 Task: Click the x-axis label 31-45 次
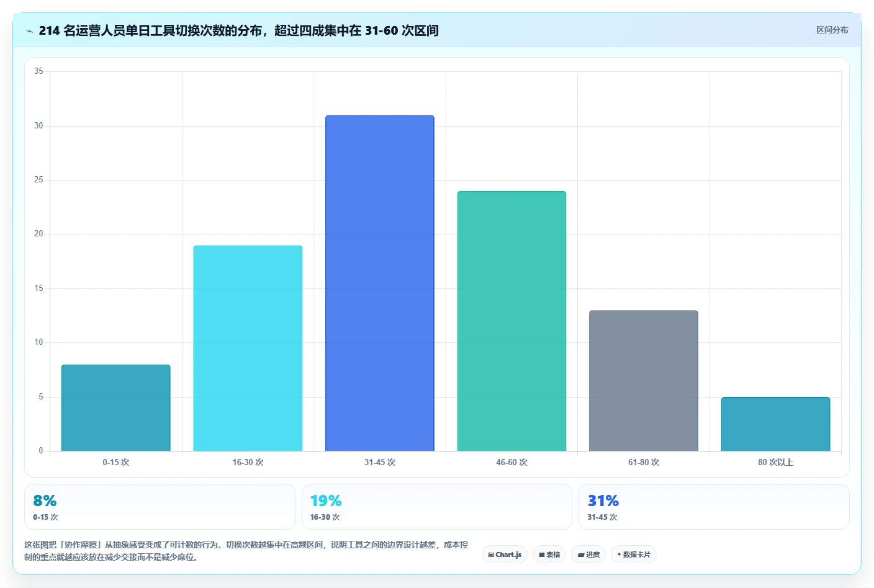380,462
